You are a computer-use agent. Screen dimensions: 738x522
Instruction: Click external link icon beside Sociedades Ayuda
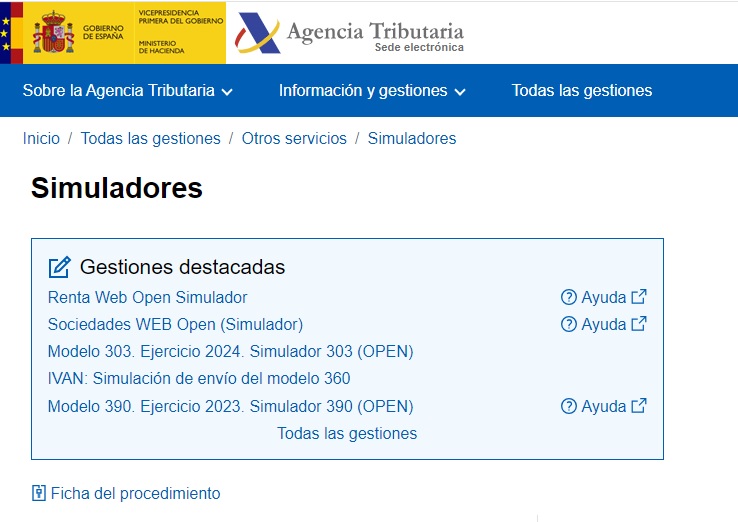click(x=639, y=323)
